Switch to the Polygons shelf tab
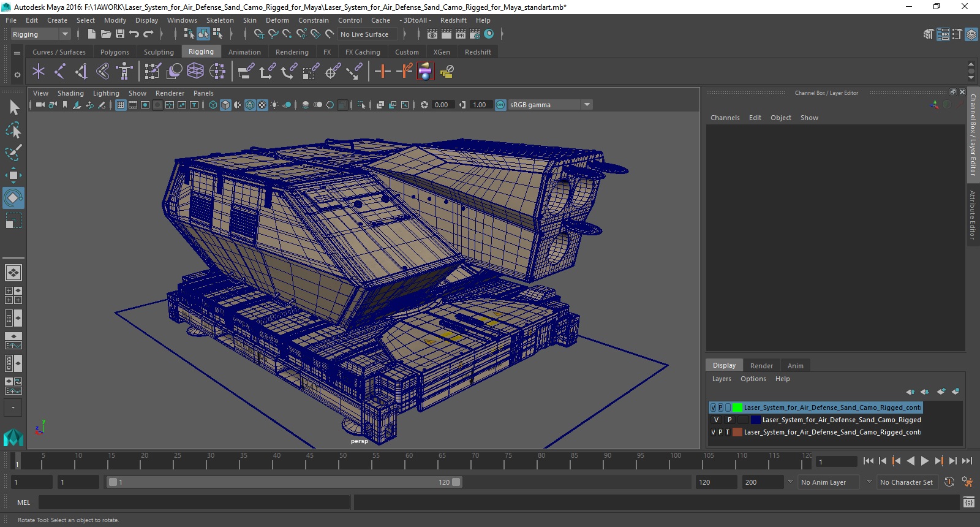Image resolution: width=980 pixels, height=527 pixels. [115, 52]
